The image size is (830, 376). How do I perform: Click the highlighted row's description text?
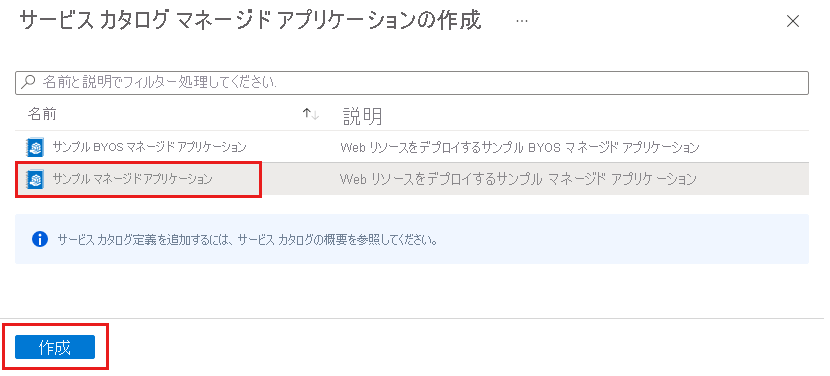point(518,179)
